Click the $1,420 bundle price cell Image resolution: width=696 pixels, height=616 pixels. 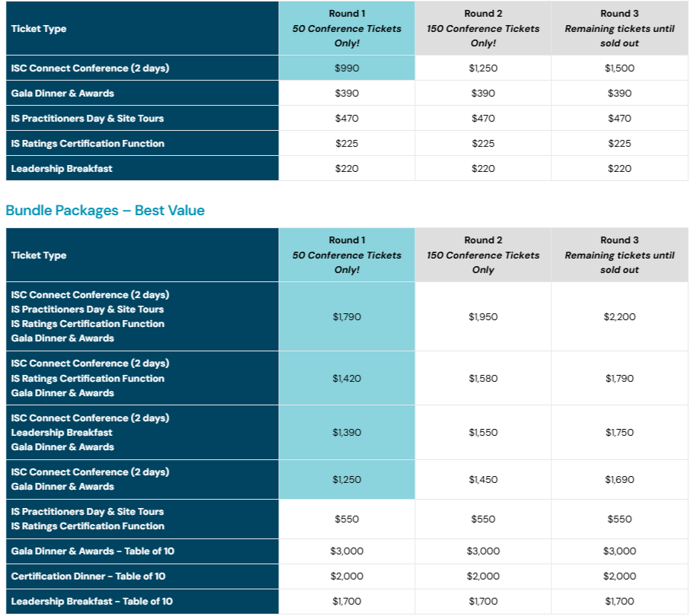347,378
